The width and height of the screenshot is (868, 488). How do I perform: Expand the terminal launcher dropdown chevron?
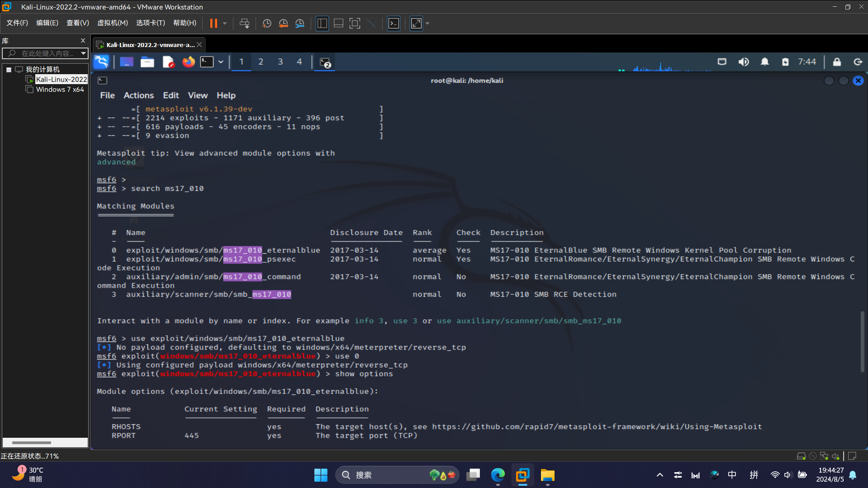tap(221, 62)
